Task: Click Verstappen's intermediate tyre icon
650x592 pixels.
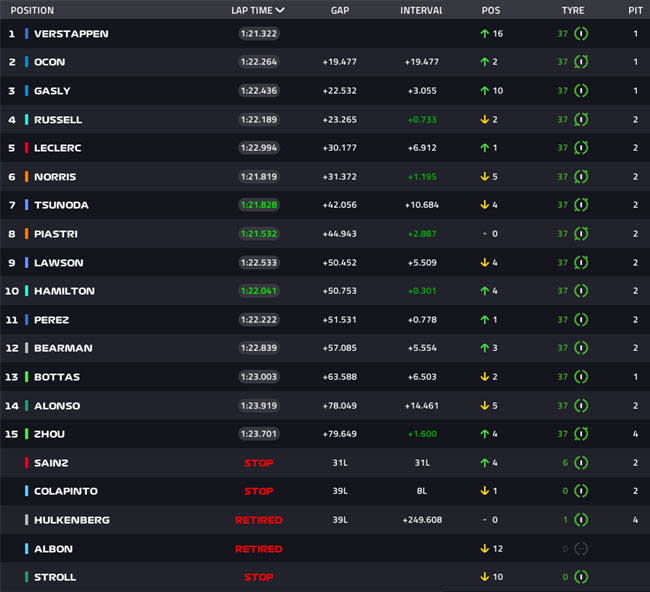Action: [x=581, y=34]
